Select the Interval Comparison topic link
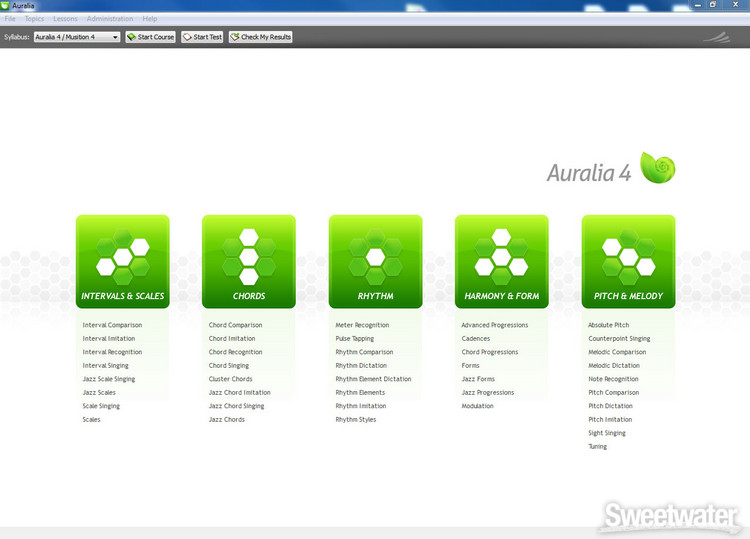 [112, 325]
